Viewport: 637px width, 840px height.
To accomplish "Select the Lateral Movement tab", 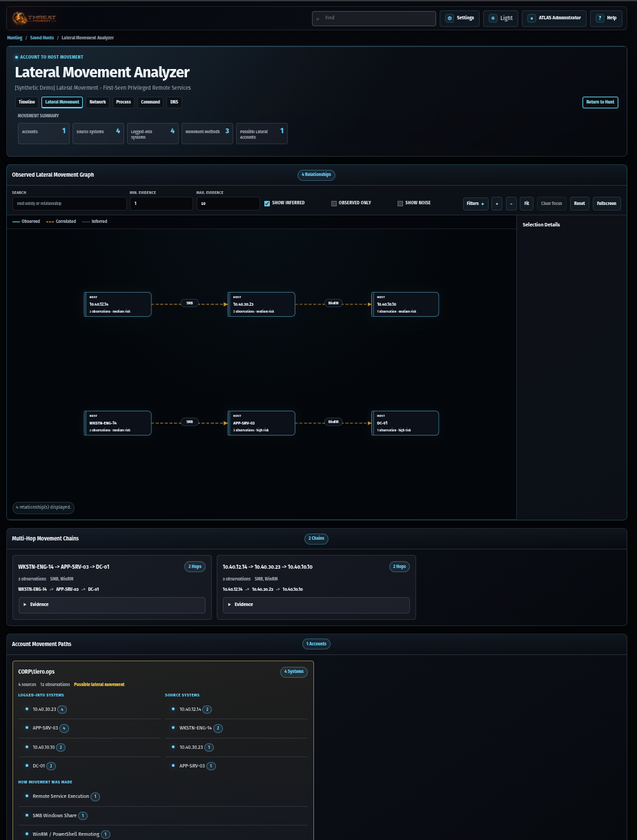I will coord(62,102).
